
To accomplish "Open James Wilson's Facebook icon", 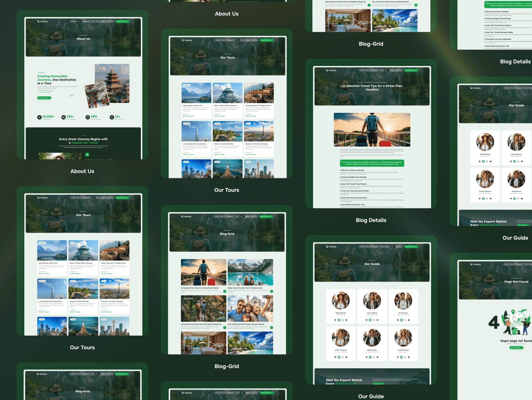I will 398,320.
